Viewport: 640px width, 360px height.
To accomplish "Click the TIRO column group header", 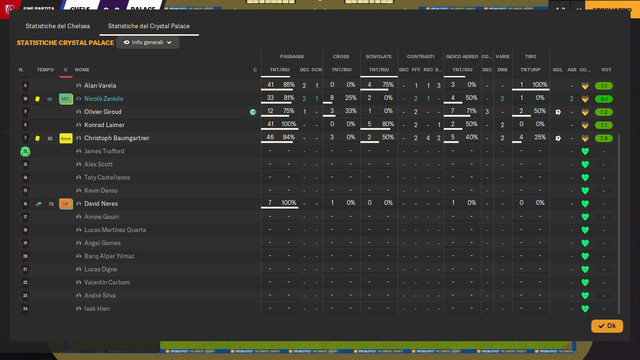I will pos(531,57).
